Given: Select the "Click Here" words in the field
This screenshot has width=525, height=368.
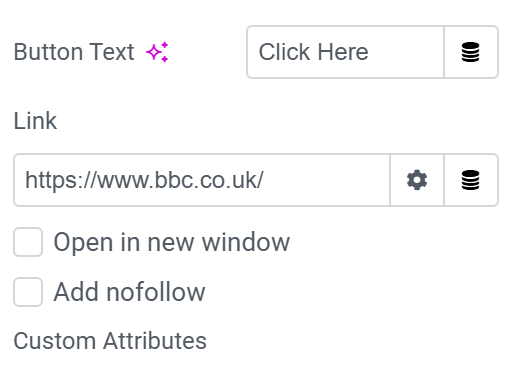Looking at the screenshot, I should coord(313,52).
